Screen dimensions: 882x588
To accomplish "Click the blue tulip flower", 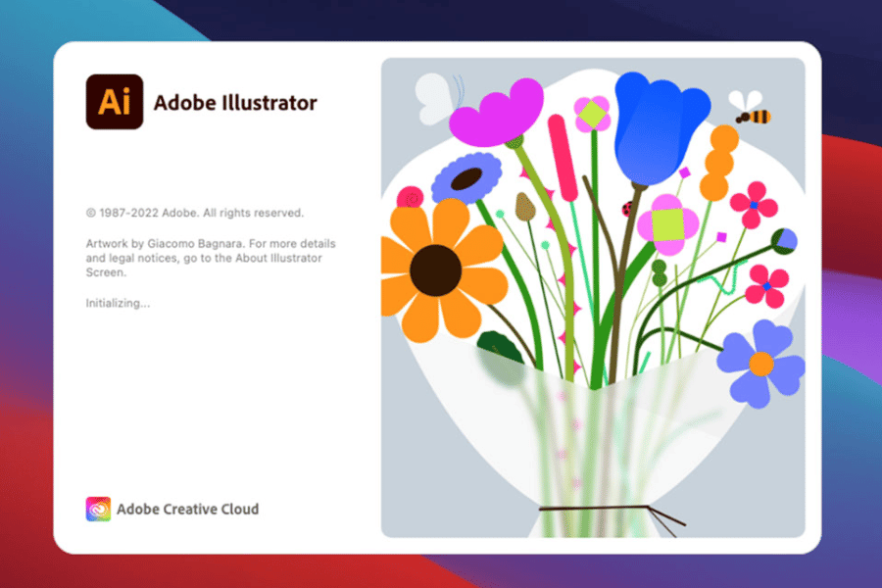I will [659, 123].
